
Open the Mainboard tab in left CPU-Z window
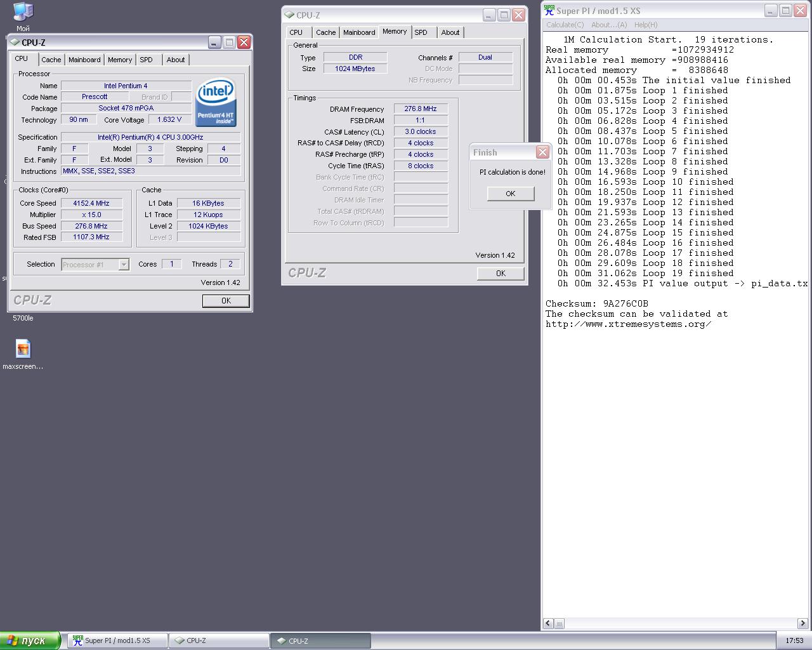click(x=84, y=60)
